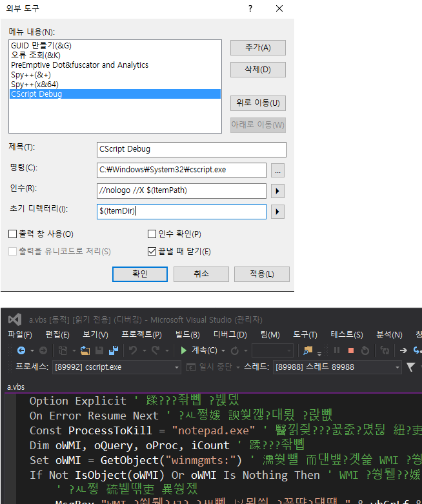The width and height of the screenshot is (422, 504).
Task: Open the 디버그(D) menu
Action: (x=230, y=335)
